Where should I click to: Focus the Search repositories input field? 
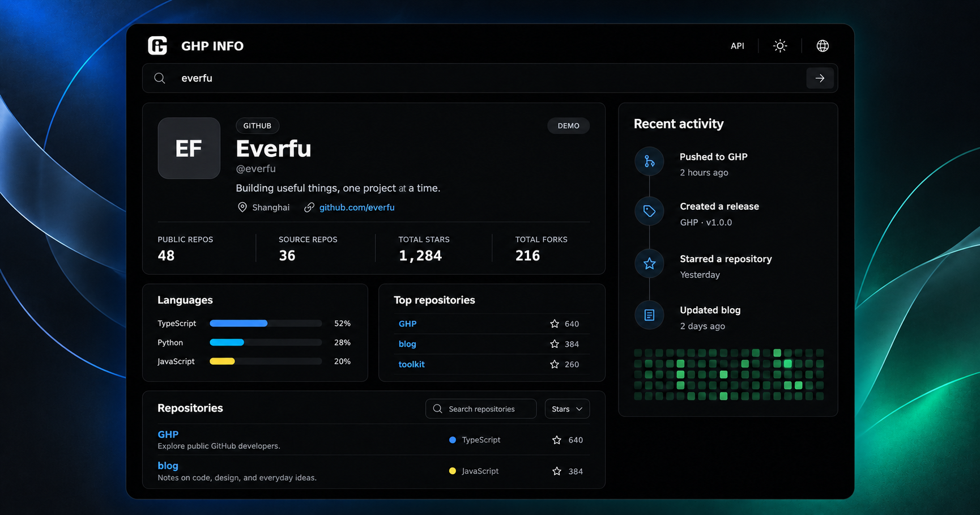coord(481,408)
